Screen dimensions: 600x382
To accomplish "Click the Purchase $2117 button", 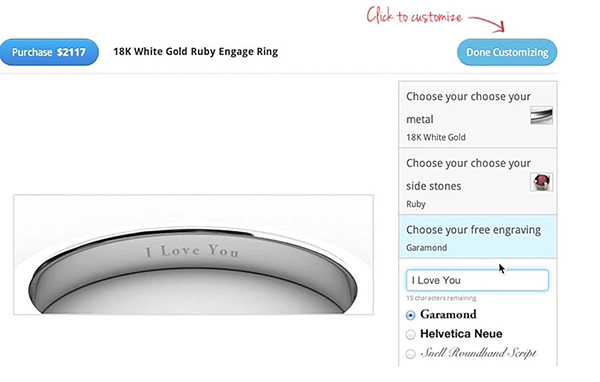I will click(49, 52).
